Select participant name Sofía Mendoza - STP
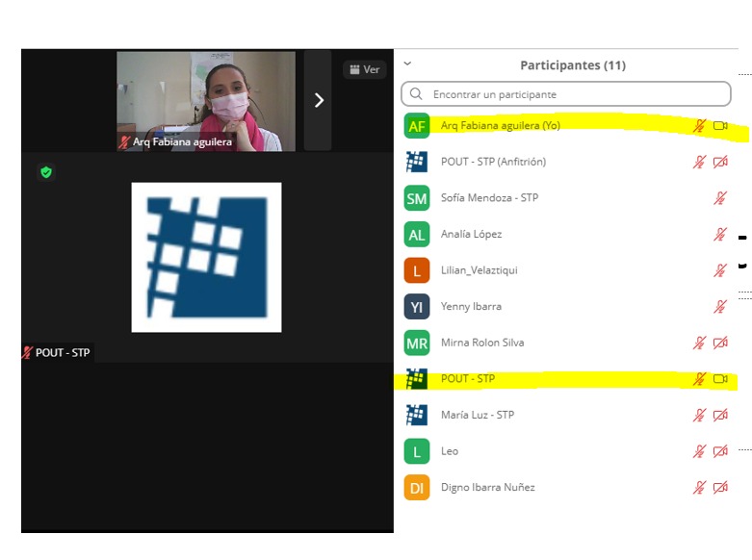 pyautogui.click(x=490, y=197)
